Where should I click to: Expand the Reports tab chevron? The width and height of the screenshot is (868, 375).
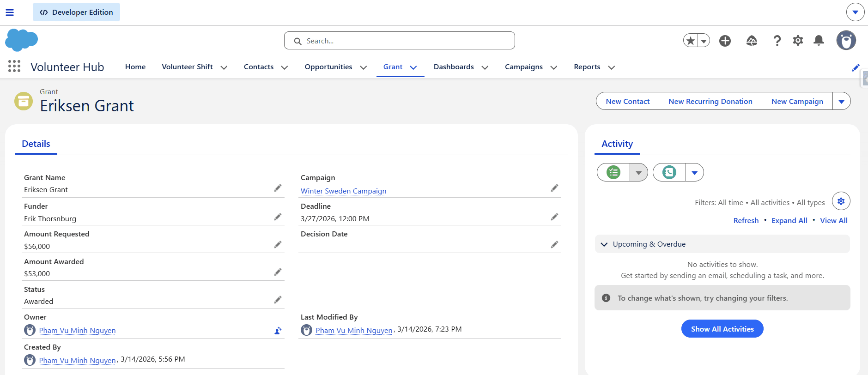pyautogui.click(x=612, y=67)
